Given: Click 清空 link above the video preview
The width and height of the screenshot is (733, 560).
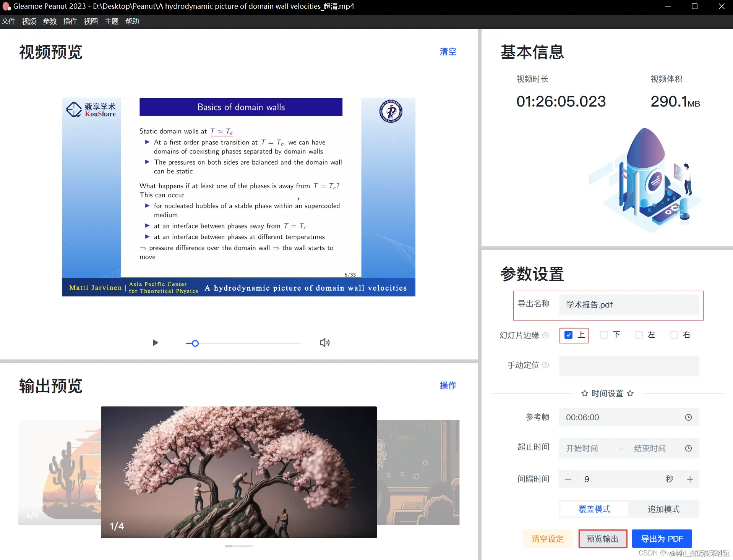Looking at the screenshot, I should [448, 51].
